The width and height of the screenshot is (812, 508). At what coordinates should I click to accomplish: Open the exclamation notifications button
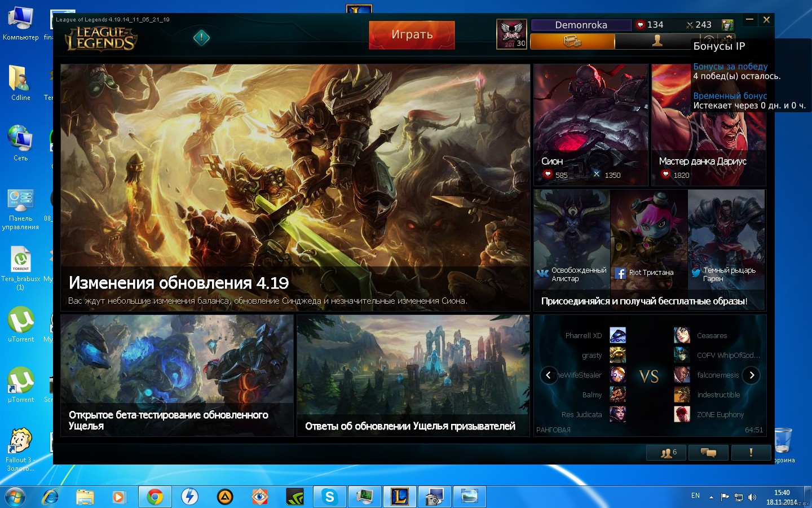[751, 453]
